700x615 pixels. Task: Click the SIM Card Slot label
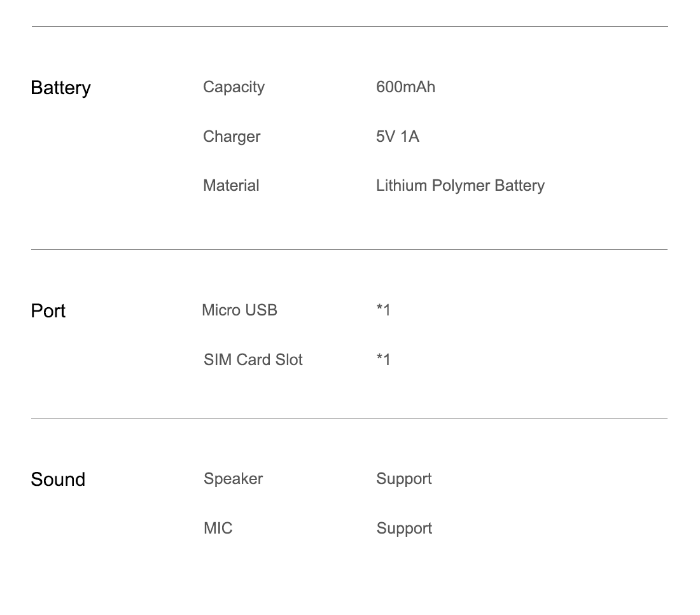pos(253,360)
